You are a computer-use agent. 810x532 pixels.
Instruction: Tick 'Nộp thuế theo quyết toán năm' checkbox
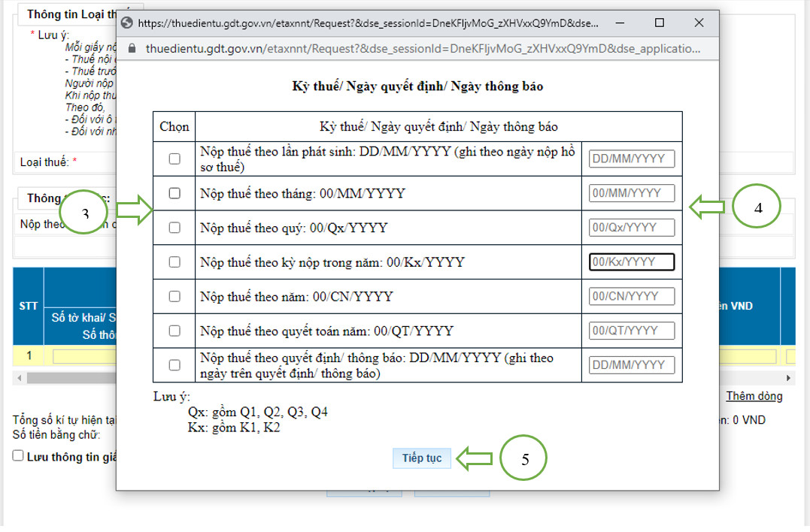click(174, 331)
